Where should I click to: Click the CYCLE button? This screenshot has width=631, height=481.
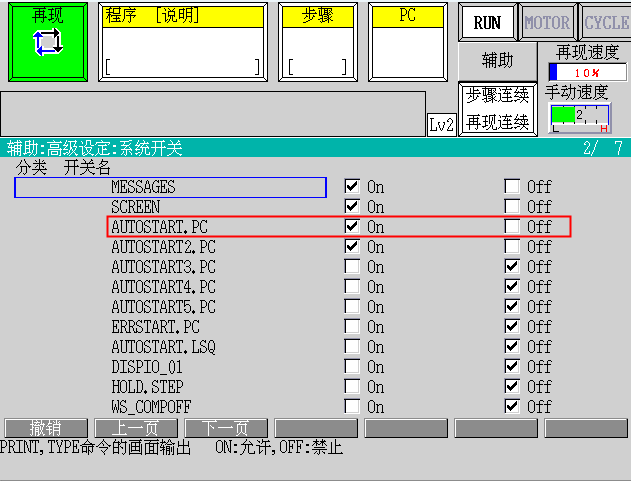coord(606,23)
